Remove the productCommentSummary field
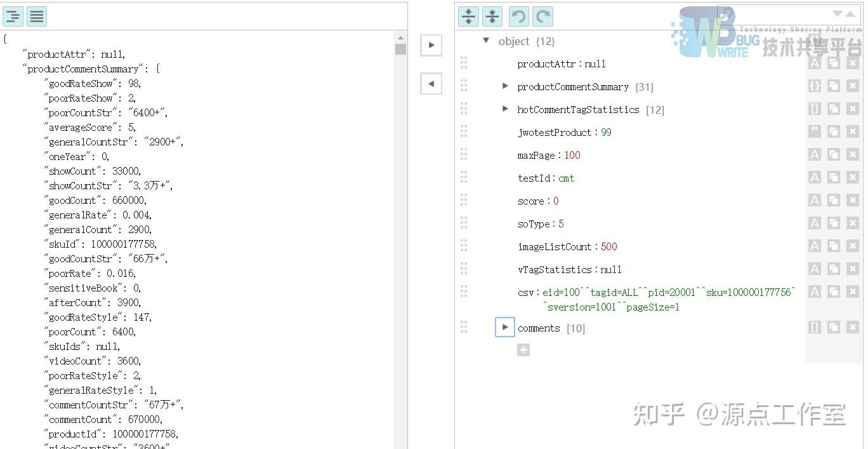Screen dimensions: 868x449 click(853, 86)
